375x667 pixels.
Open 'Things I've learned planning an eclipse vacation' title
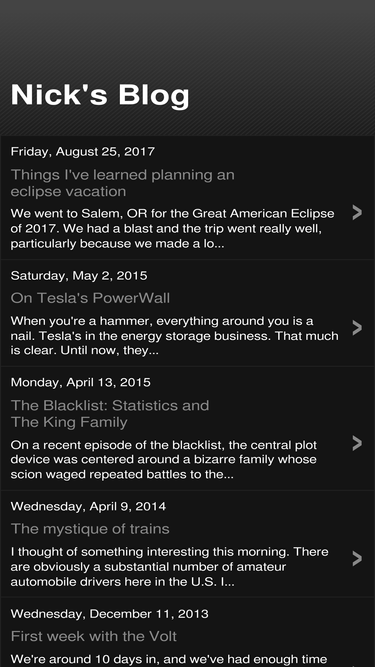click(x=122, y=183)
